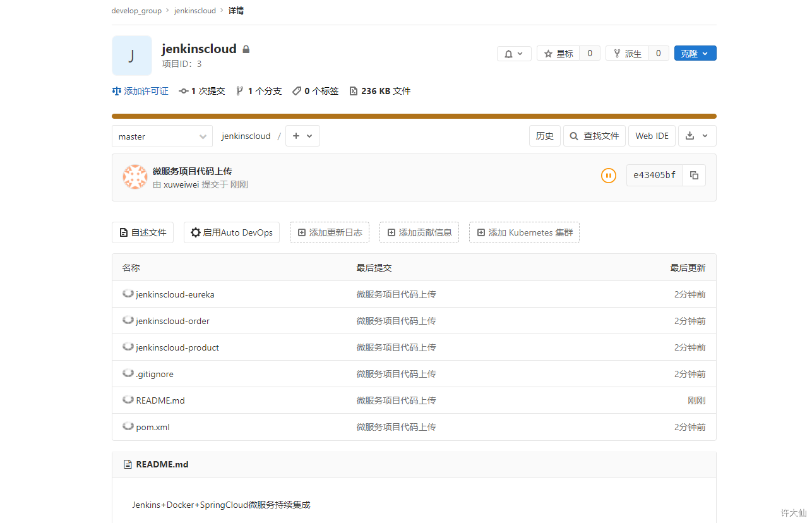
Task: Open the 1 个分支 branches link
Action: tap(259, 91)
